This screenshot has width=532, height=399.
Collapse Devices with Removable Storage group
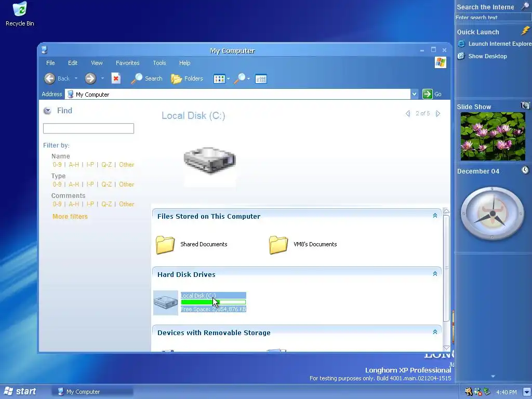coord(435,332)
